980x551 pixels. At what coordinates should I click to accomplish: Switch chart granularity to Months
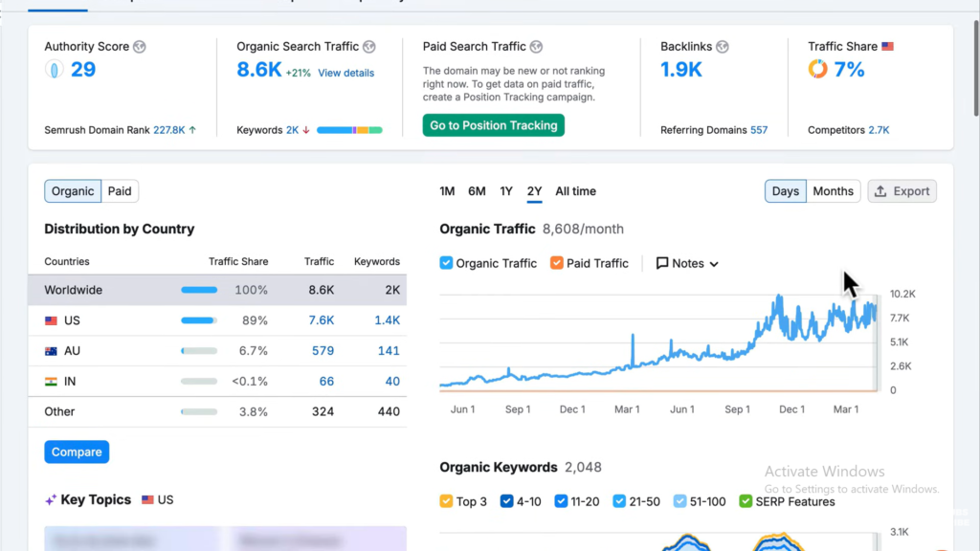[x=833, y=191]
